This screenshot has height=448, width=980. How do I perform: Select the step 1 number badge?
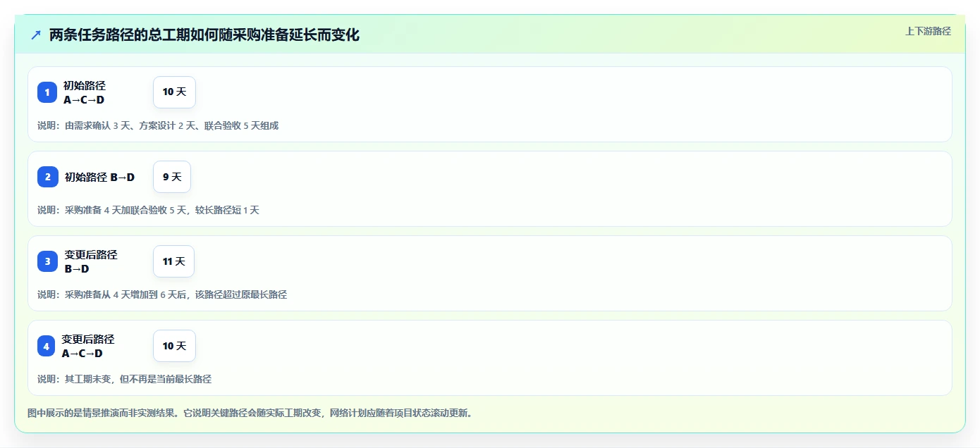[x=47, y=92]
